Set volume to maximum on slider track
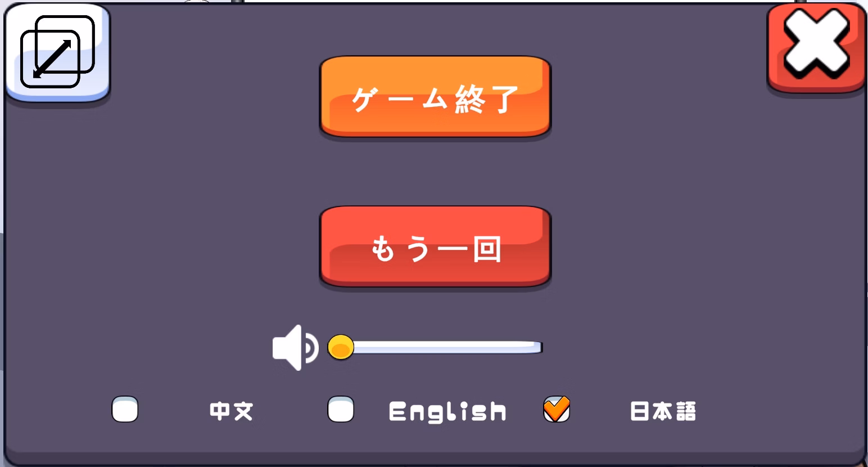Image resolution: width=868 pixels, height=467 pixels. point(539,347)
